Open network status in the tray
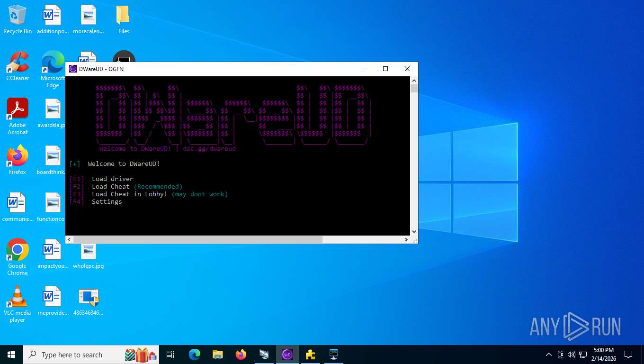Viewport: 644px width, 364px height. [x=582, y=355]
